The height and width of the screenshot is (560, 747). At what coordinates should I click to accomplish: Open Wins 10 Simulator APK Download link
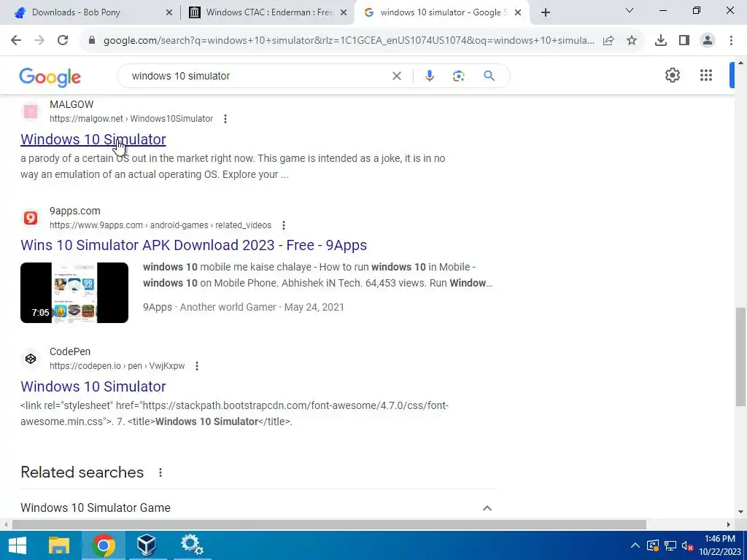coord(193,245)
